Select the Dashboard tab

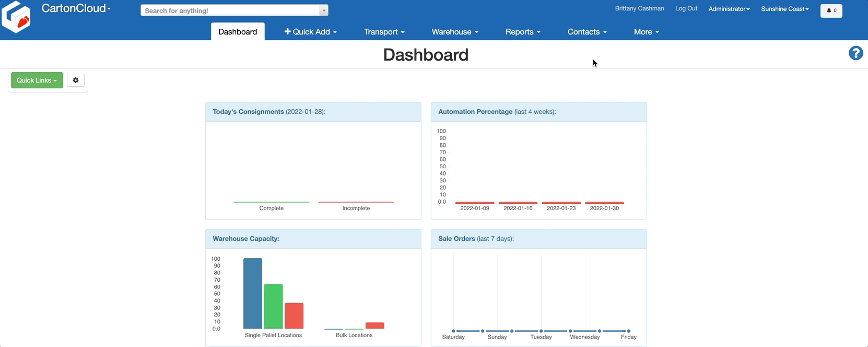(x=238, y=32)
